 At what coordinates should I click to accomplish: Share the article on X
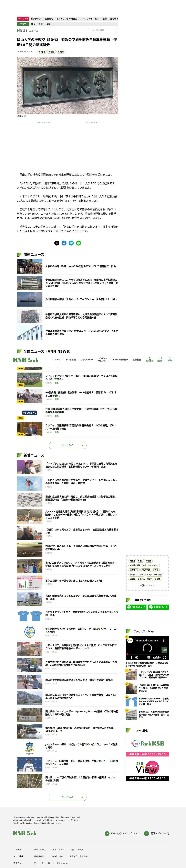pyautogui.click(x=57, y=243)
